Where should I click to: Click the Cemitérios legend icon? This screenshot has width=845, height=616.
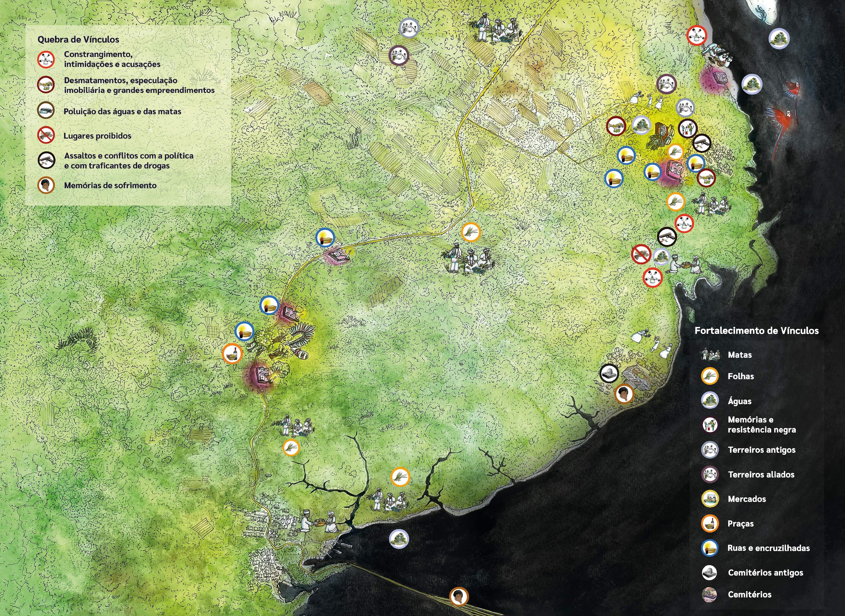coord(709,594)
